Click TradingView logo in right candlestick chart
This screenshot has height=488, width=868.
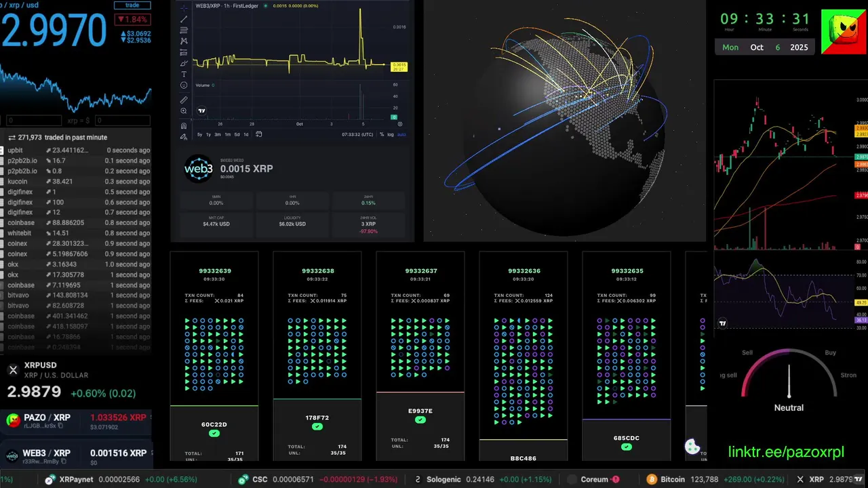point(723,324)
